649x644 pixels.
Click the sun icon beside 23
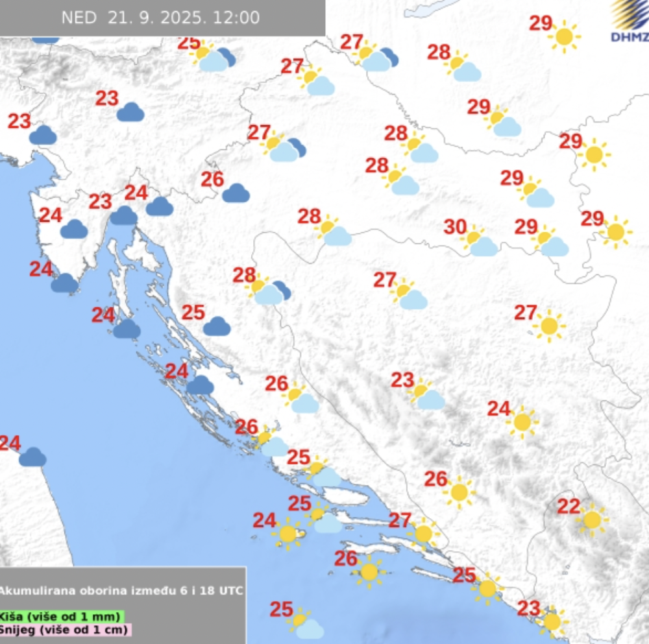coord(552,622)
